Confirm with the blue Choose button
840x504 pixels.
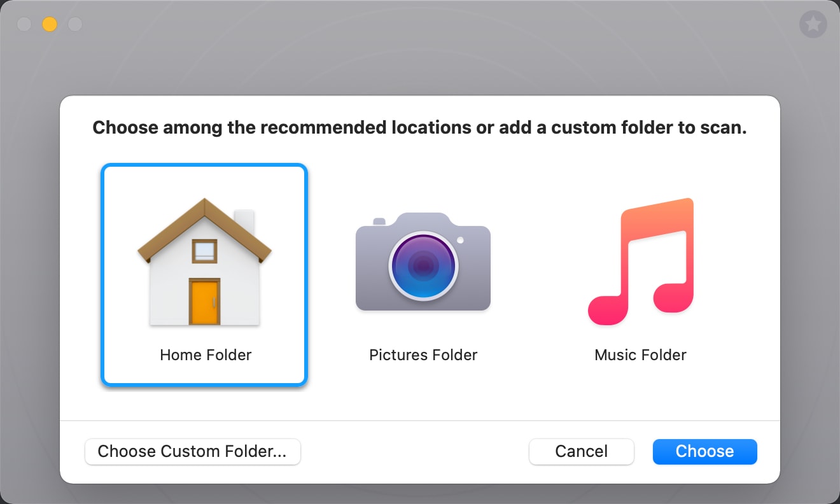coord(704,451)
